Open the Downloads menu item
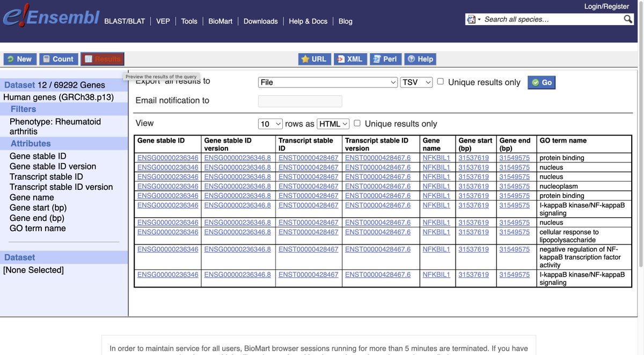This screenshot has height=355, width=644. pos(261,21)
